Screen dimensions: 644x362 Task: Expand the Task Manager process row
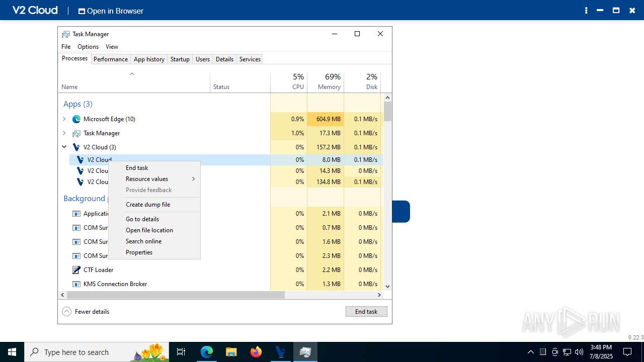pos(64,133)
